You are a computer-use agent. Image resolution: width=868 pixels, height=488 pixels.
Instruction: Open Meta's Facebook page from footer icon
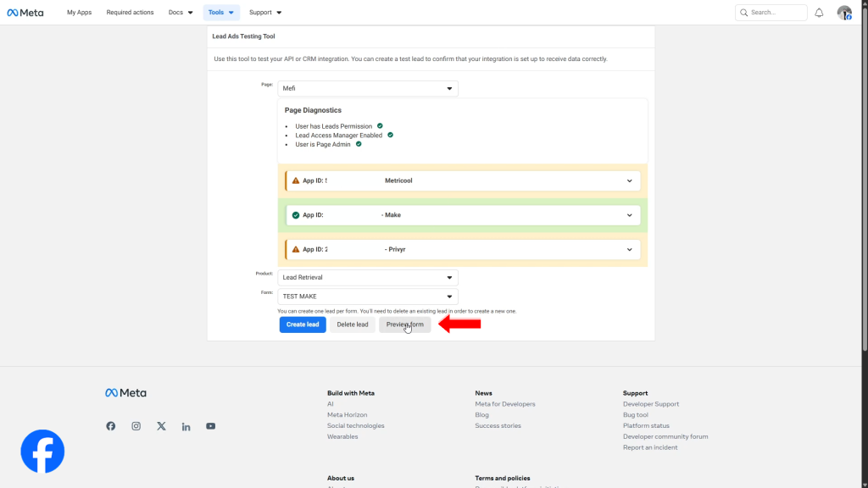[x=111, y=426]
